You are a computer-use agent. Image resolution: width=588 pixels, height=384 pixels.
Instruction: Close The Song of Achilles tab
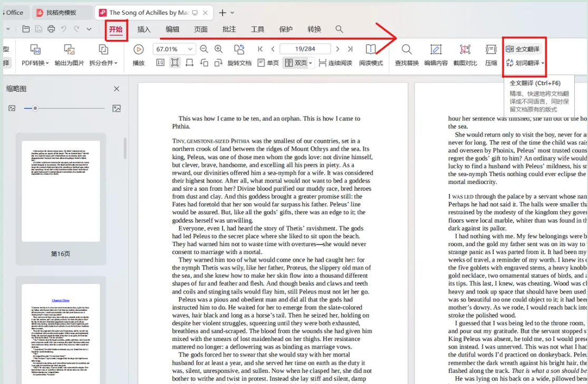[205, 13]
